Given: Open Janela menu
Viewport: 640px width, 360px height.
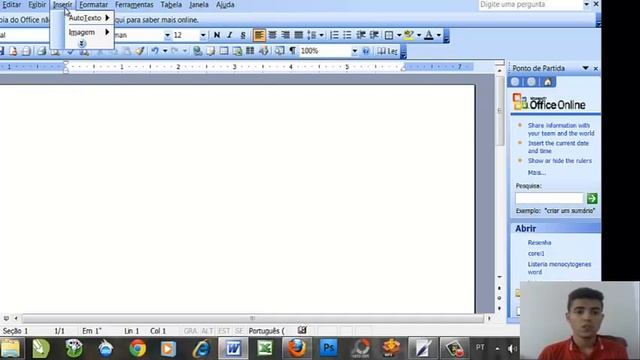Looking at the screenshot, I should tap(199, 5).
